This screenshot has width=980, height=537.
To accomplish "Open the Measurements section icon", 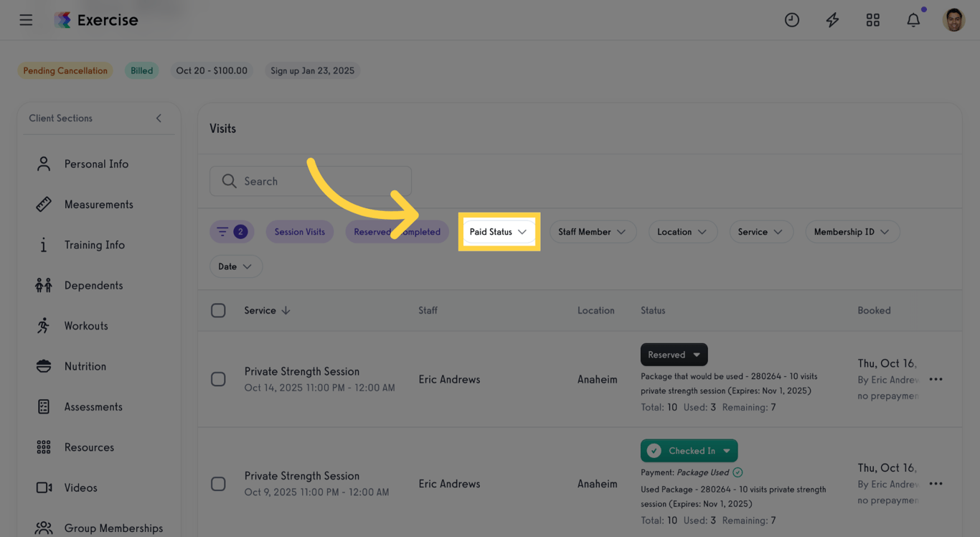I will (x=43, y=204).
